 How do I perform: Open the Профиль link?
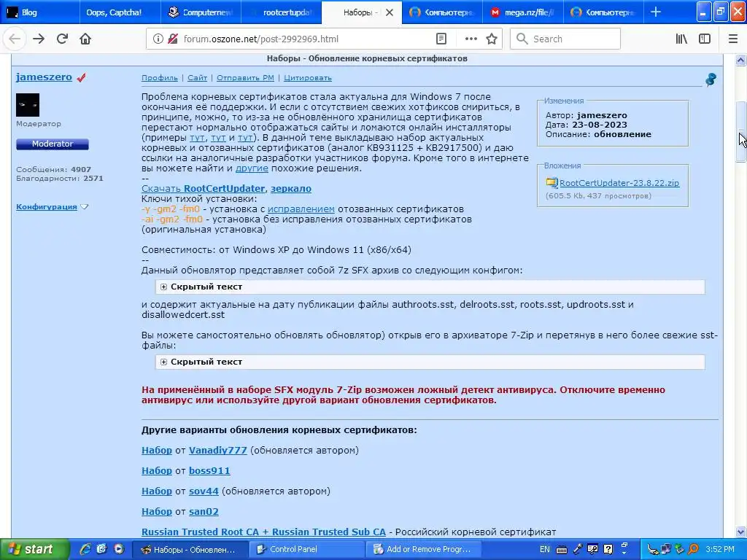pos(160,77)
